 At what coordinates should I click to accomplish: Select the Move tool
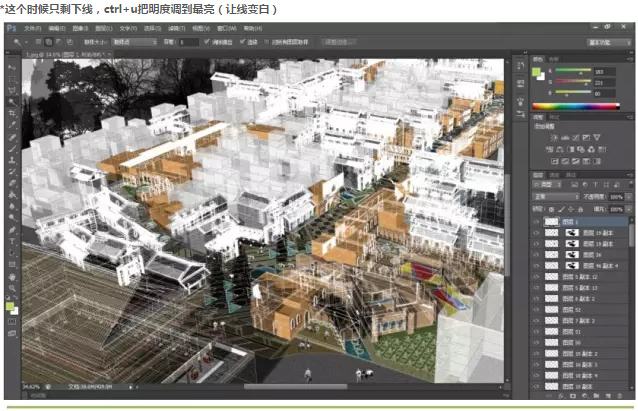click(x=12, y=68)
